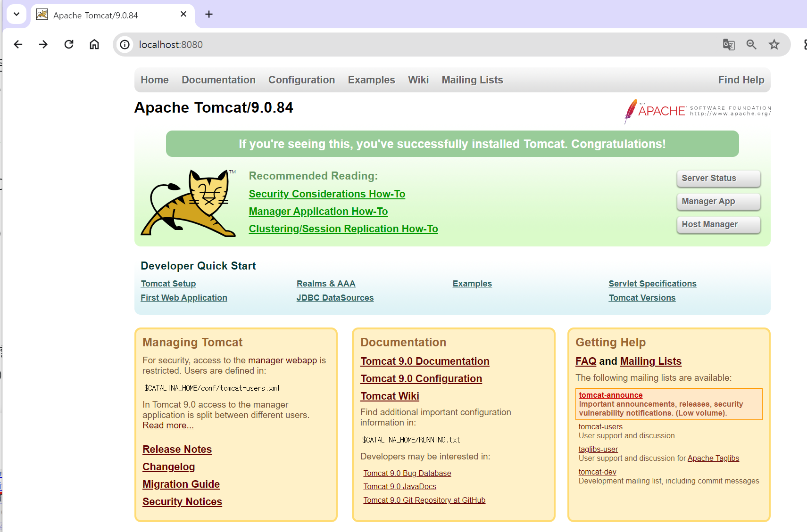Open the Security Notices link

coord(182,502)
